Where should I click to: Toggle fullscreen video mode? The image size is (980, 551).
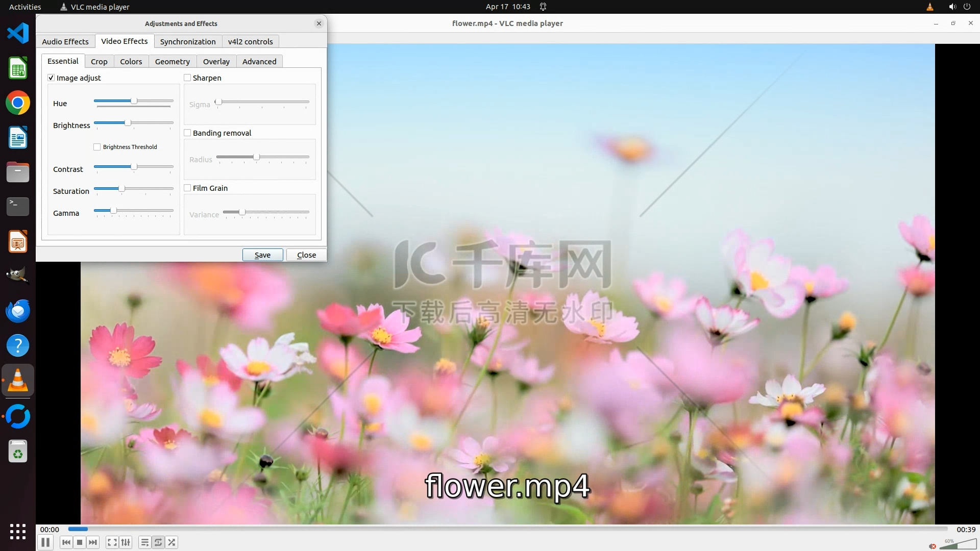112,542
